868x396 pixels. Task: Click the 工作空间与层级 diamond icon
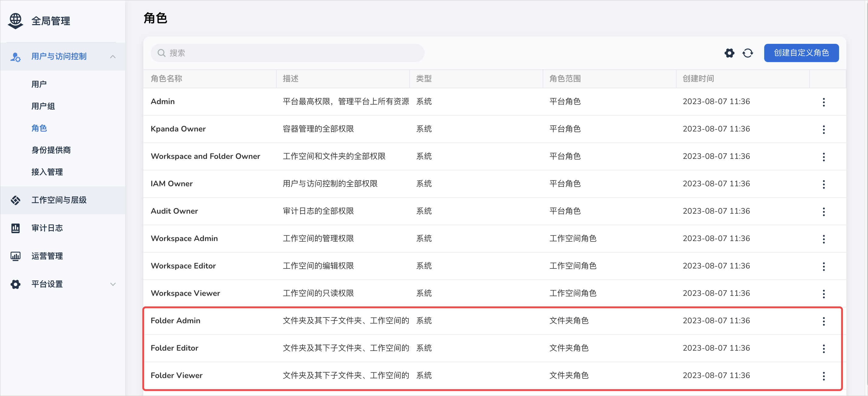coord(16,200)
